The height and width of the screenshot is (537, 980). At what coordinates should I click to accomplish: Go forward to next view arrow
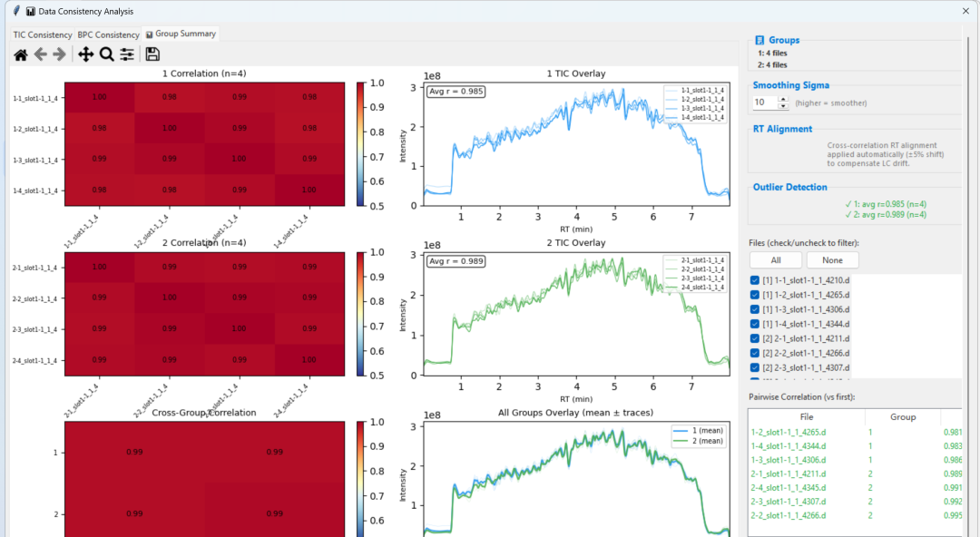click(60, 55)
